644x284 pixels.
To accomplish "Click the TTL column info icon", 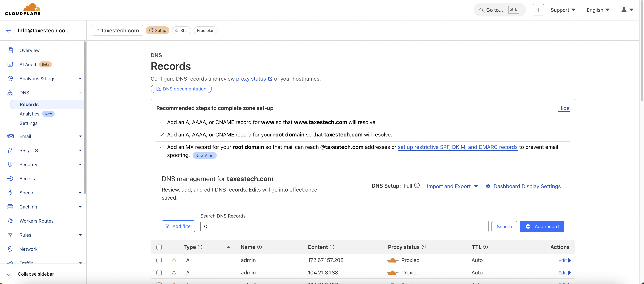I will [x=485, y=247].
